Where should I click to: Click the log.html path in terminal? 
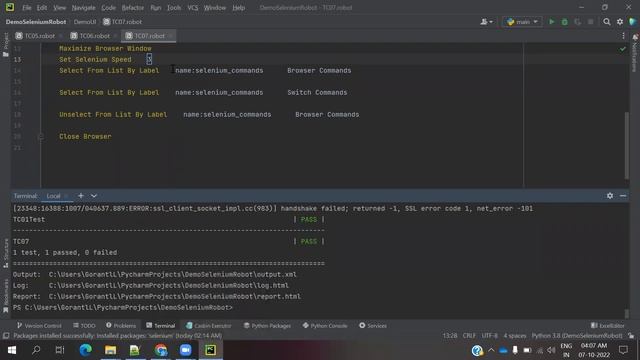(169, 285)
